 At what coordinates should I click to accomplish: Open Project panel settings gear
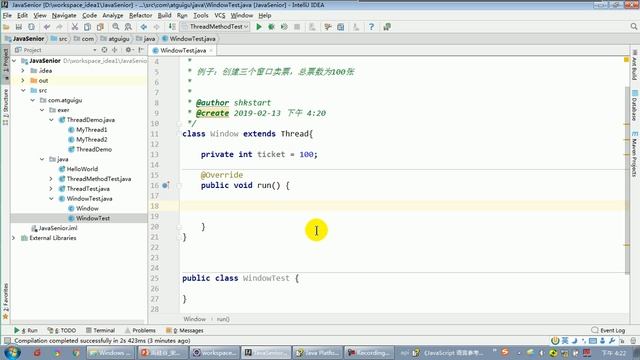pyautogui.click(x=128, y=50)
